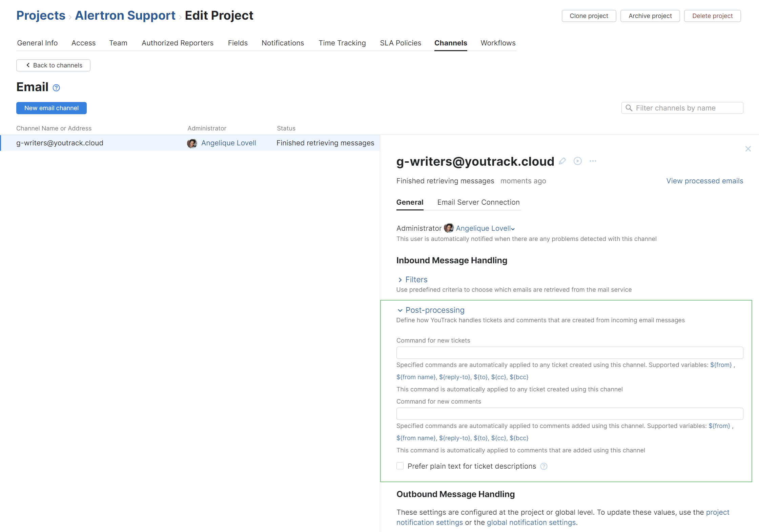Open the Administrator Angelique Lovell dropdown

[x=485, y=229]
